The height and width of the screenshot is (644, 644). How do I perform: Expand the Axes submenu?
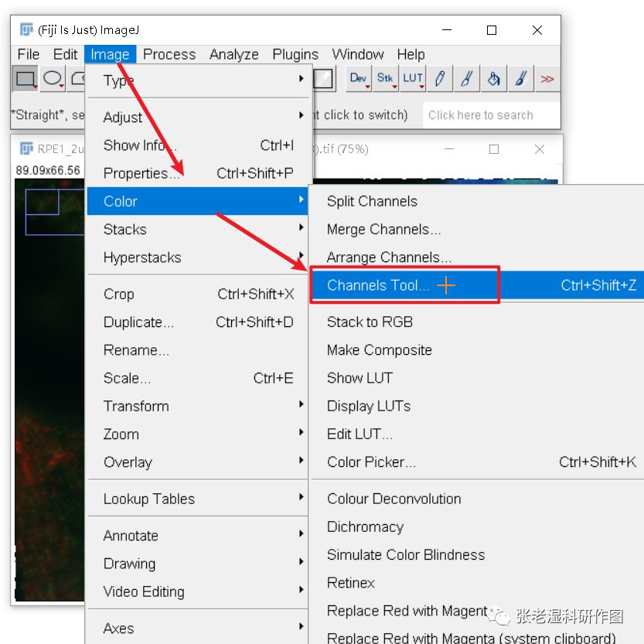point(198,628)
